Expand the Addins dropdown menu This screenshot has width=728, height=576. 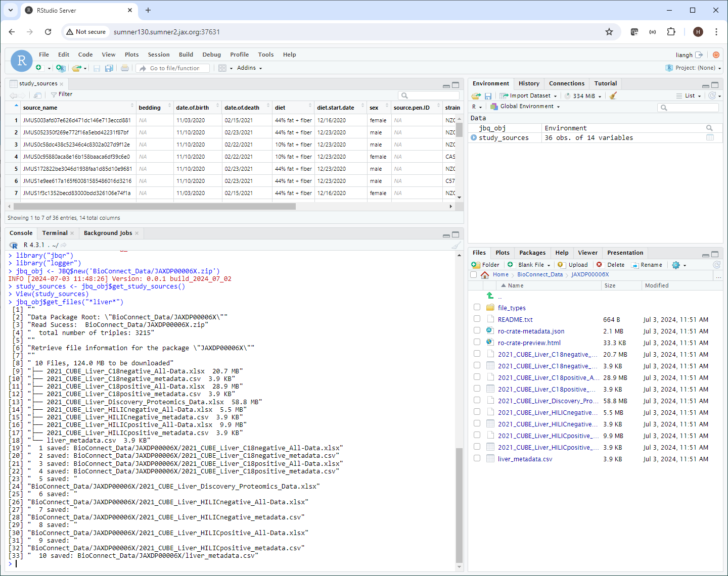point(249,68)
